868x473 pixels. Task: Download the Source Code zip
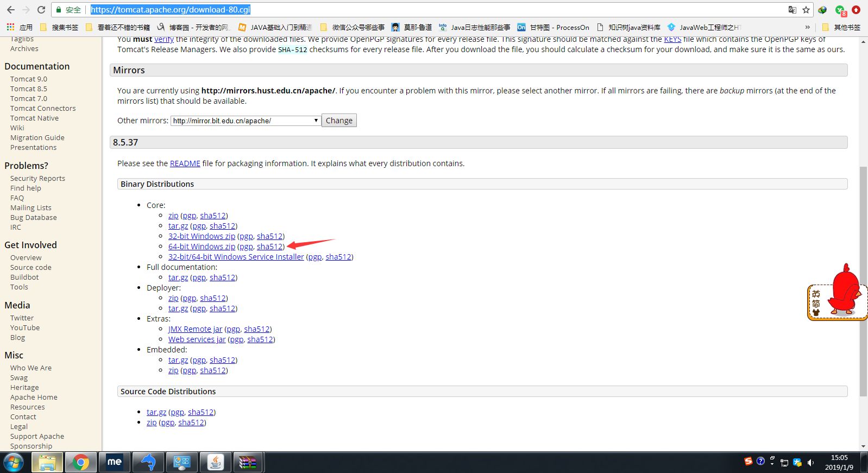pos(152,422)
